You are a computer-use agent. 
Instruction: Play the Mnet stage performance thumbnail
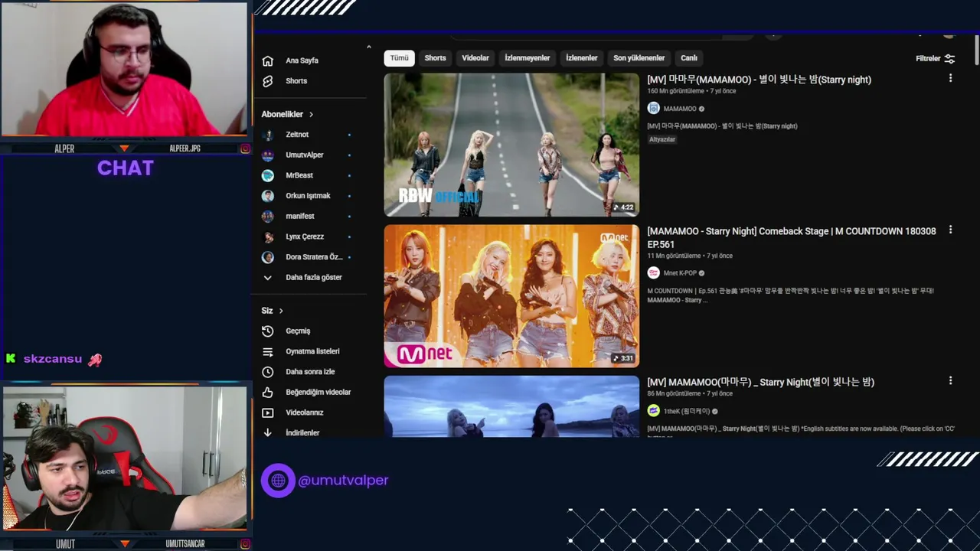[x=511, y=296]
